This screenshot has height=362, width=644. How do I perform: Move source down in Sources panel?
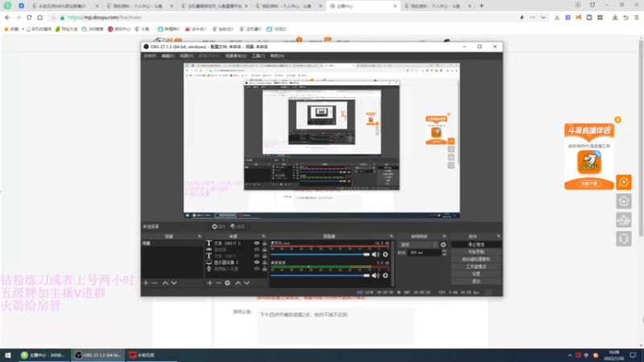(247, 283)
